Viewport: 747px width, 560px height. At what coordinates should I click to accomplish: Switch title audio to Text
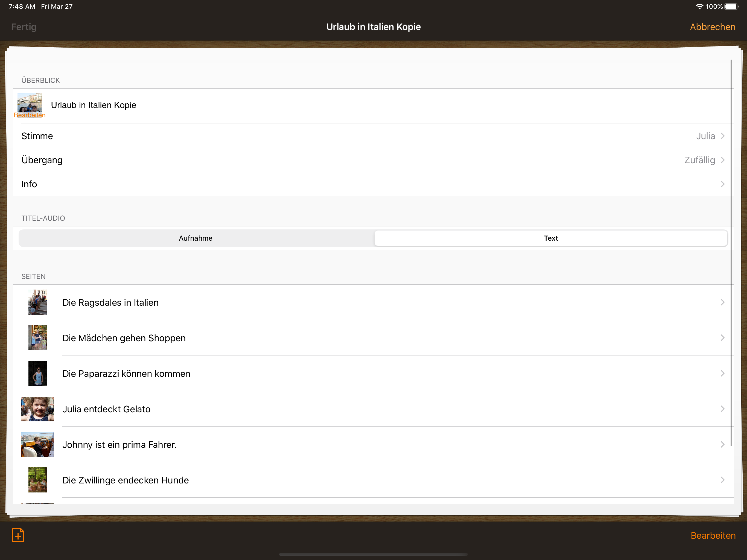[x=550, y=238]
